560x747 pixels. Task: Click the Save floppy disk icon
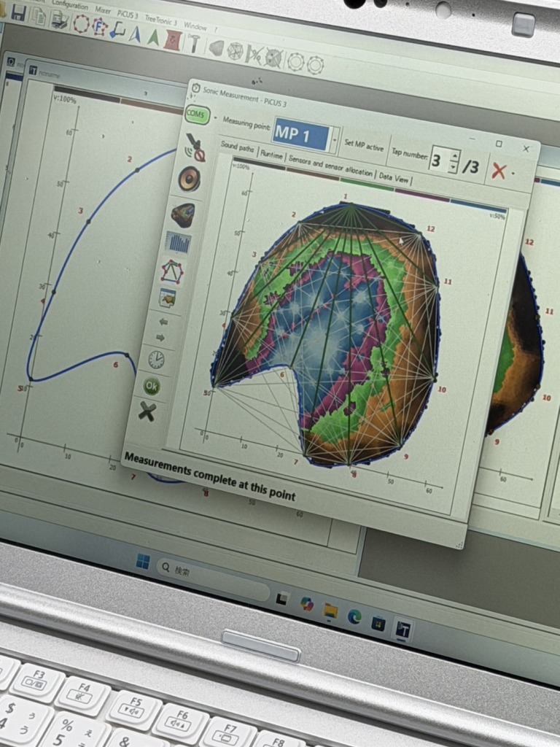(18, 12)
